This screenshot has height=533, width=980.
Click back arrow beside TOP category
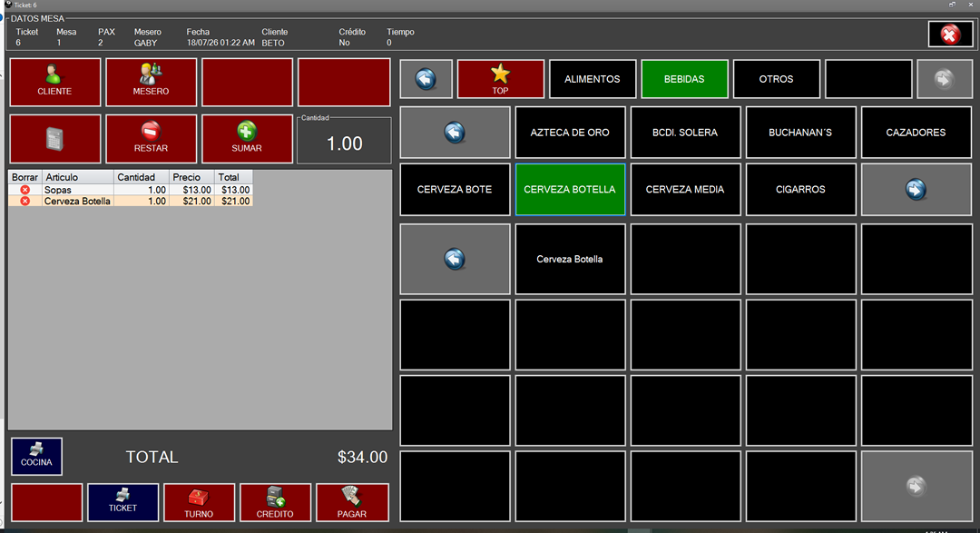click(426, 79)
